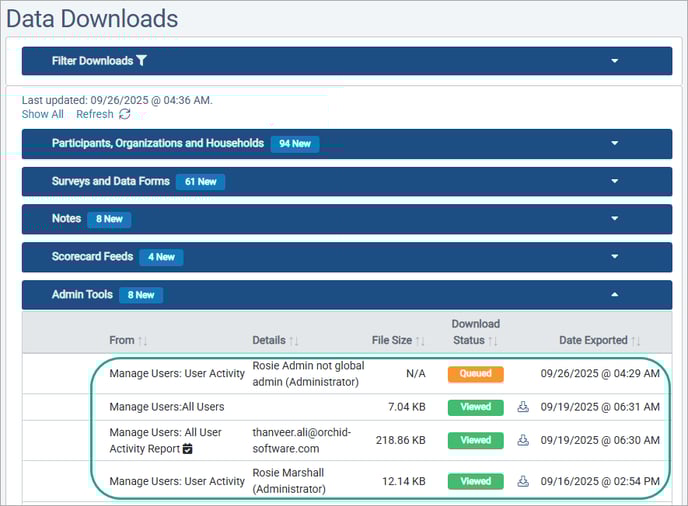Screen dimensions: 688x506
Task: Sort by File Size column arrows
Action: pos(421,340)
